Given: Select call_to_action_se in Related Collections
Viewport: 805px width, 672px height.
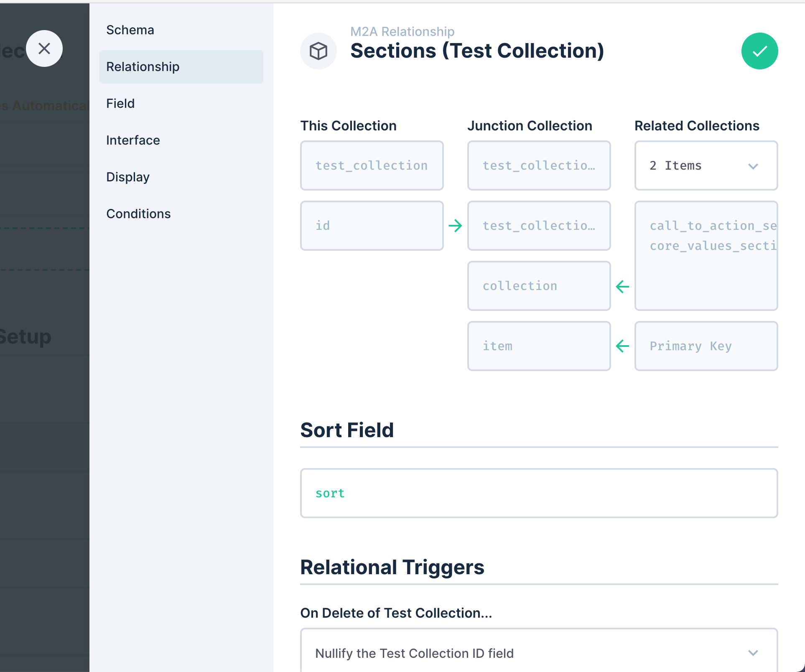Looking at the screenshot, I should (x=706, y=226).
